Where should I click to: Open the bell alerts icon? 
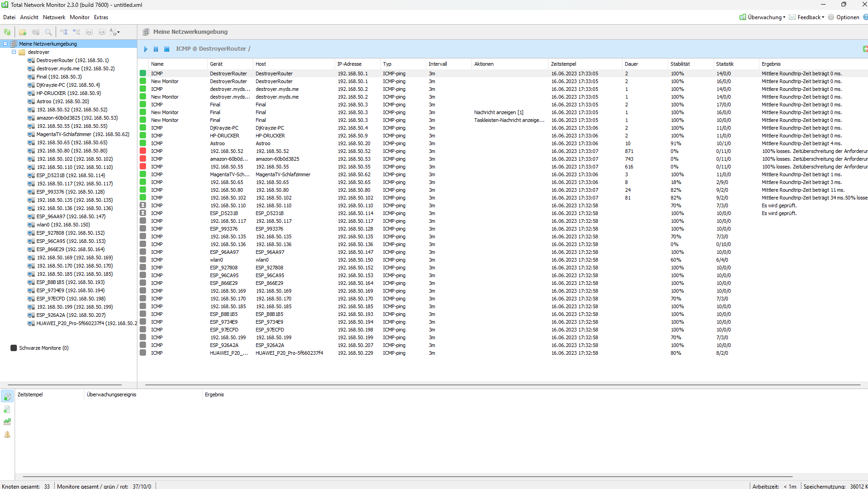pos(7,435)
